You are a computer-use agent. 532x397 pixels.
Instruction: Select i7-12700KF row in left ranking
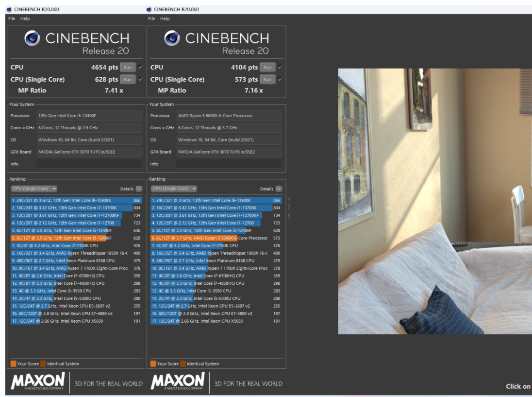tap(76, 215)
